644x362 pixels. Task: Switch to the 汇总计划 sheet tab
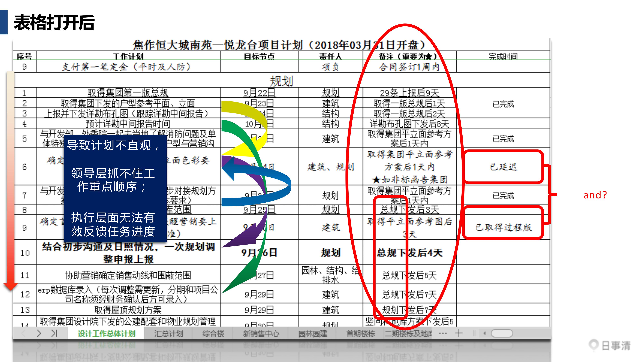[x=169, y=334]
